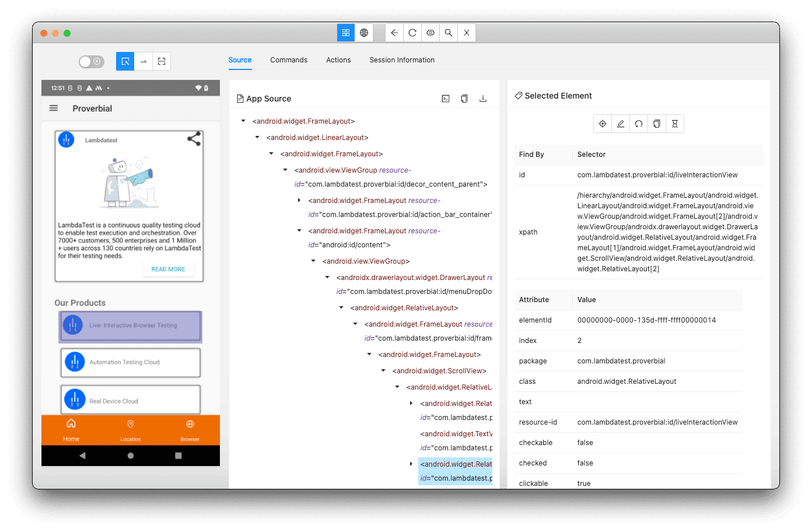Image resolution: width=812 pixels, height=532 pixels.
Task: Collapse android.widget.LinearLayout tree node
Action: 257,138
